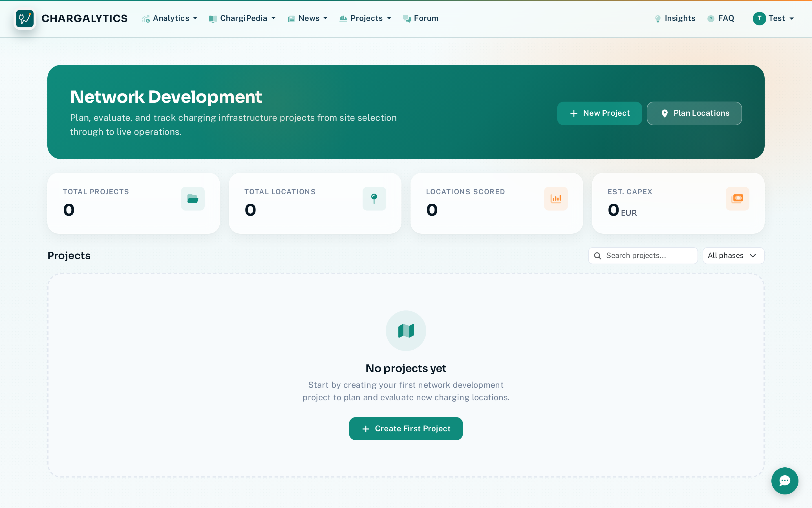This screenshot has height=508, width=812.
Task: Click the Projects section heading
Action: pos(69,256)
